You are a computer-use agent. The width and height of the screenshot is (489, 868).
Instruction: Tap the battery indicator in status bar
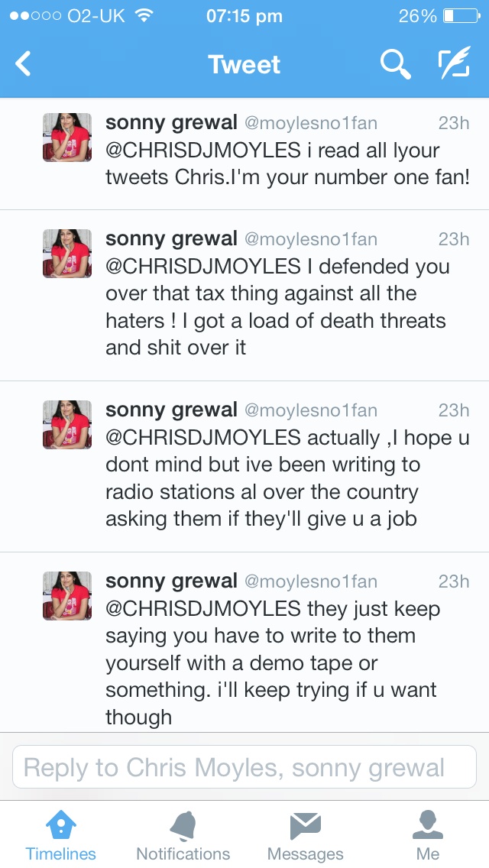tap(458, 15)
